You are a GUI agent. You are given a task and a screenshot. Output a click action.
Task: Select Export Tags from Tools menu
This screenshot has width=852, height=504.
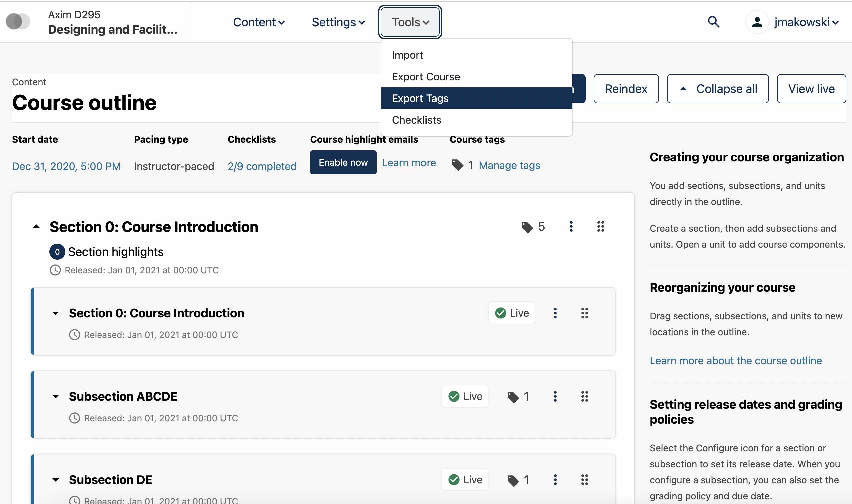420,98
